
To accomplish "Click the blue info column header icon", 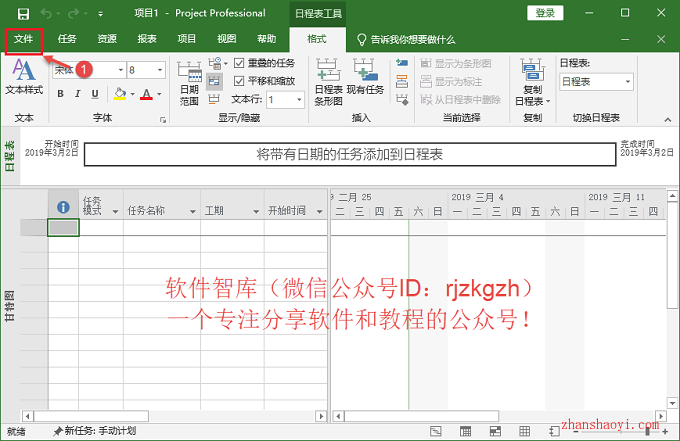I will tap(63, 207).
